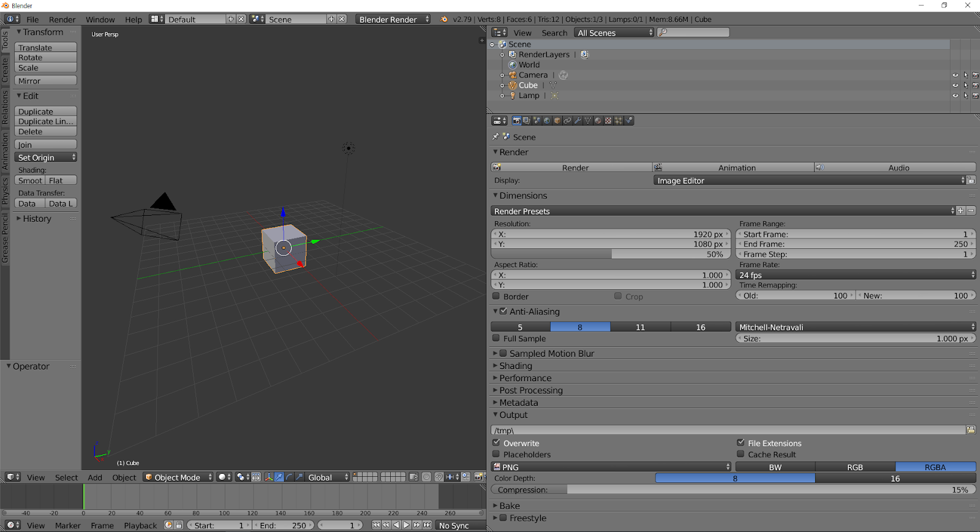This screenshot has height=532, width=980.
Task: Enable proportional editing circle icon
Action: (426, 477)
